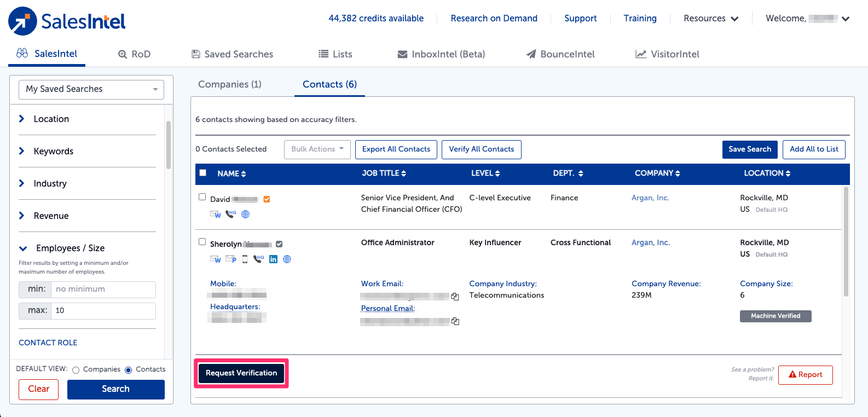Image resolution: width=868 pixels, height=417 pixels.
Task: Sort contacts by Company column
Action: (657, 173)
